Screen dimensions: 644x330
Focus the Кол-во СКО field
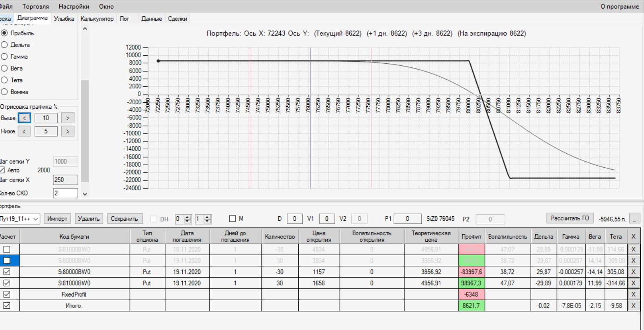click(65, 193)
